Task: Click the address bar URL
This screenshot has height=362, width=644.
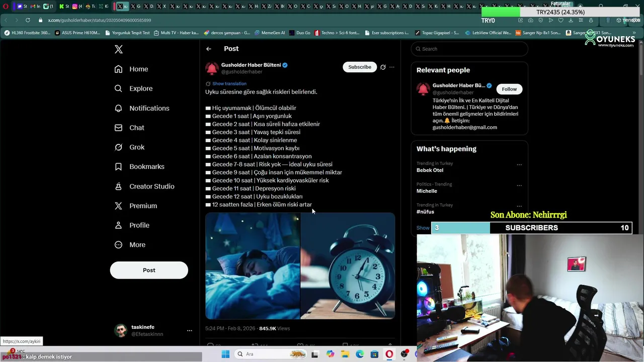Action: coord(100,20)
